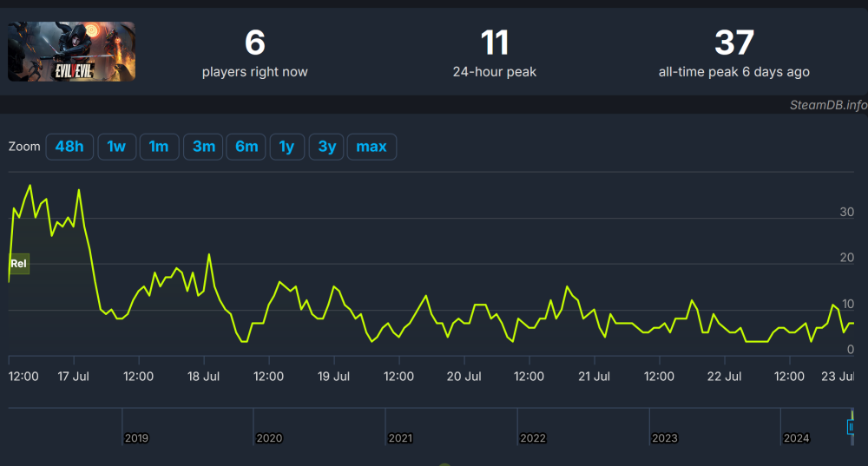The height and width of the screenshot is (466, 868).
Task: Jump navigator to the 2019 label
Action: point(136,438)
